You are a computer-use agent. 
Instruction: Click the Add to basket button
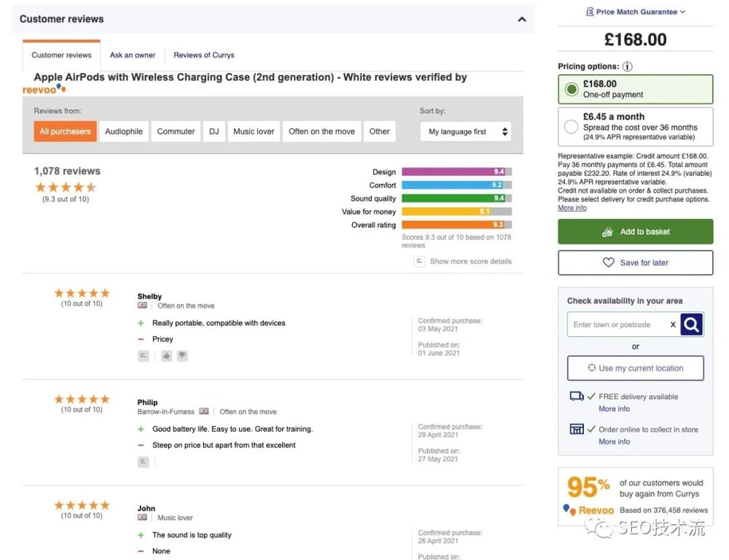point(635,232)
